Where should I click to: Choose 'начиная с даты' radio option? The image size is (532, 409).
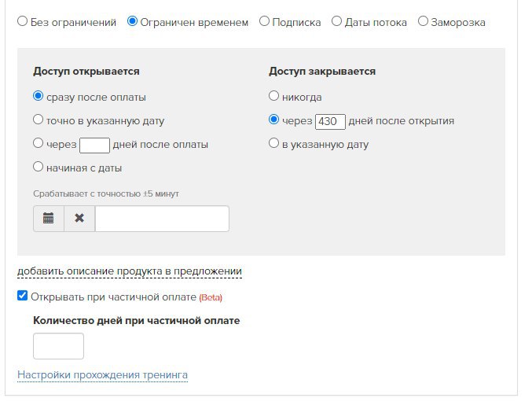pos(38,167)
